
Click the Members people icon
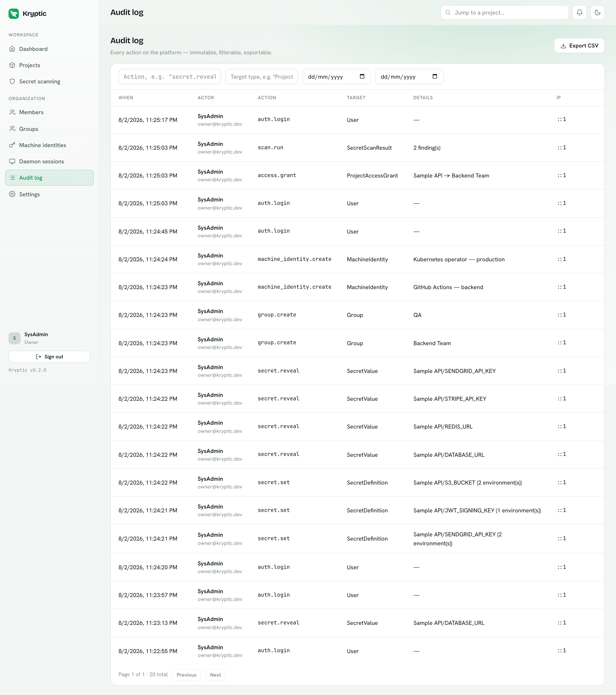pyautogui.click(x=12, y=112)
